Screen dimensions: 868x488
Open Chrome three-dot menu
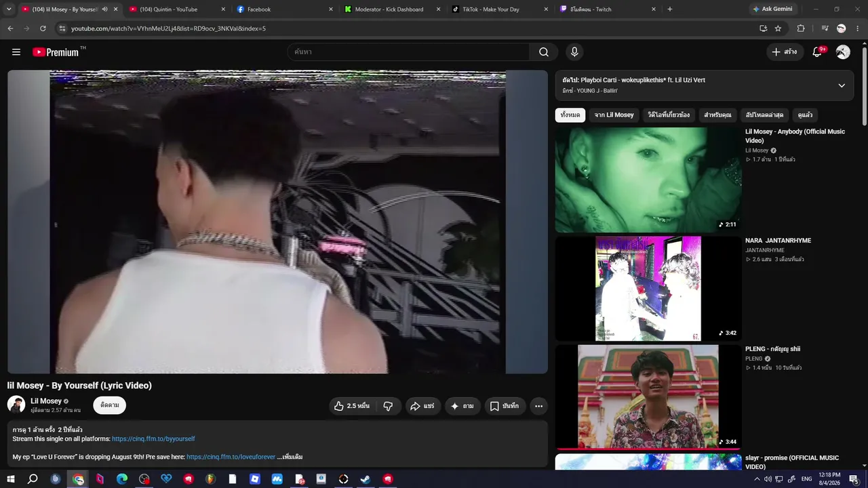pyautogui.click(x=858, y=28)
